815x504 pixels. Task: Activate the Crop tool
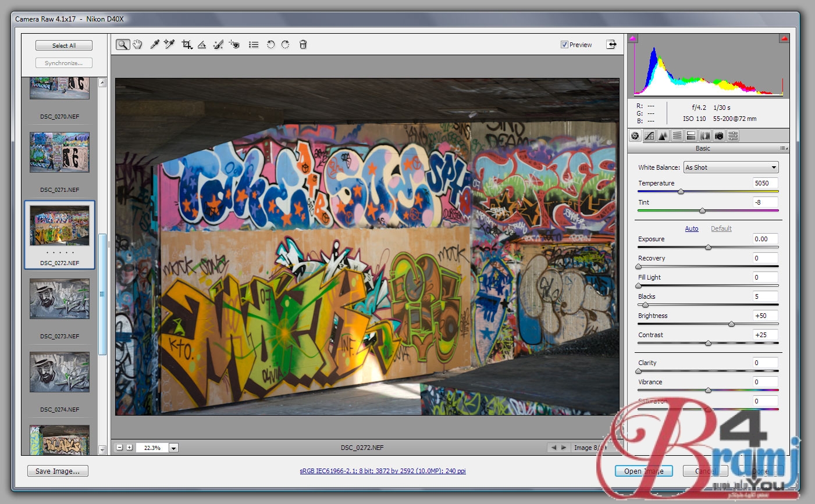pos(187,45)
